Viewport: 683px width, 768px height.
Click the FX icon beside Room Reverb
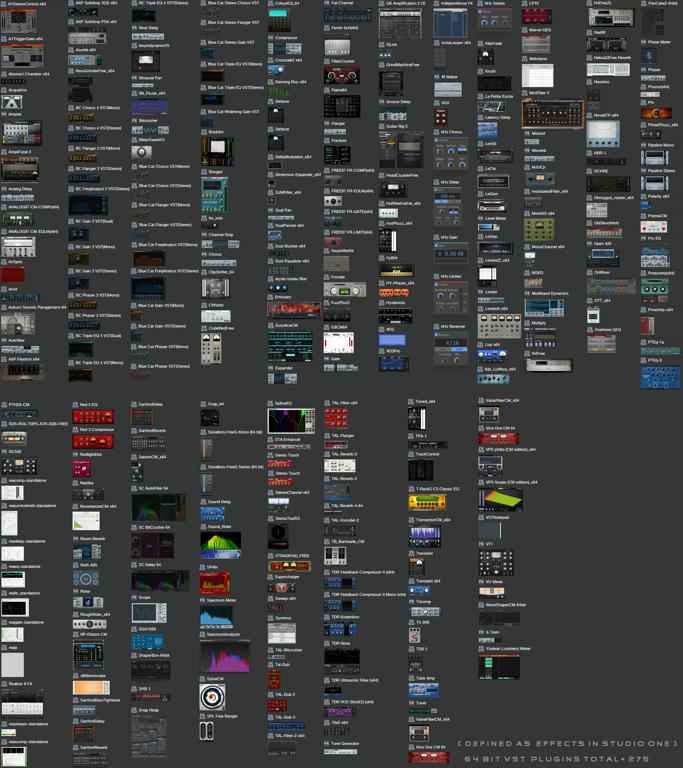(x=75, y=538)
